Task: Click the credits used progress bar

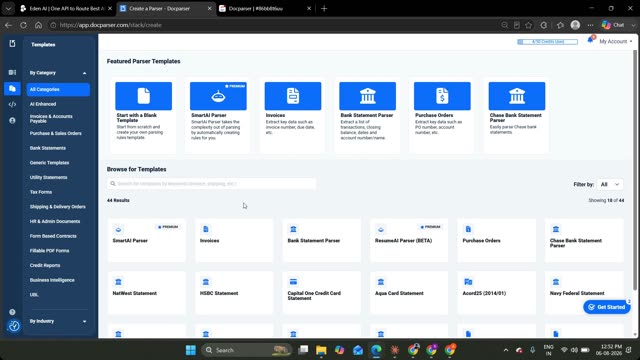Action: (547, 42)
